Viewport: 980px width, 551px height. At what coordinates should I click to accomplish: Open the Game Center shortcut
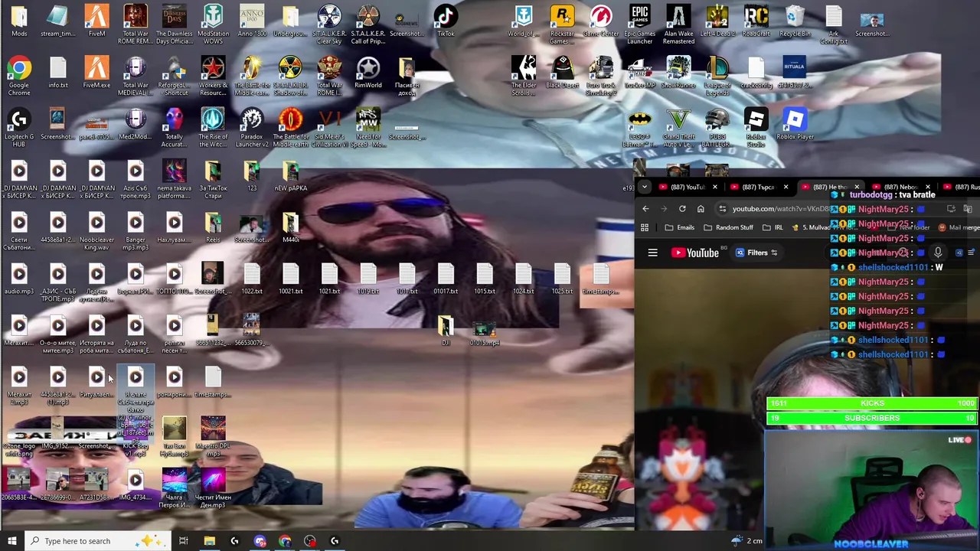(x=601, y=21)
